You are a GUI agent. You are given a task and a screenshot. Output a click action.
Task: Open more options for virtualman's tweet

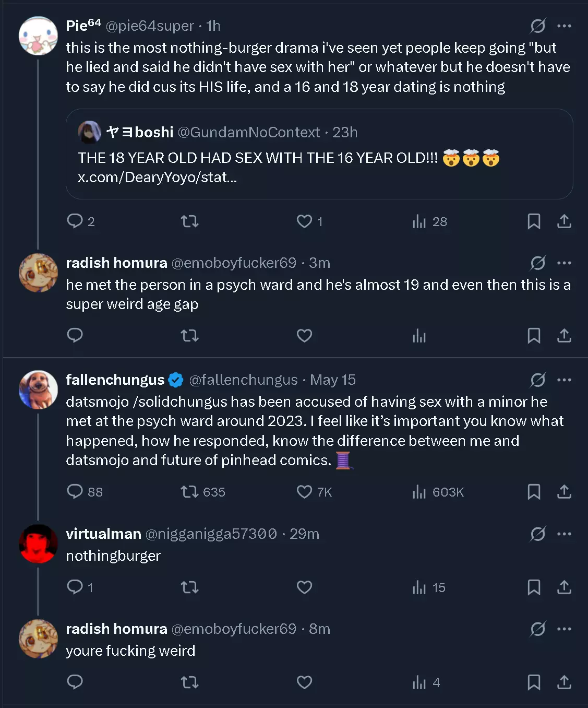click(x=564, y=534)
